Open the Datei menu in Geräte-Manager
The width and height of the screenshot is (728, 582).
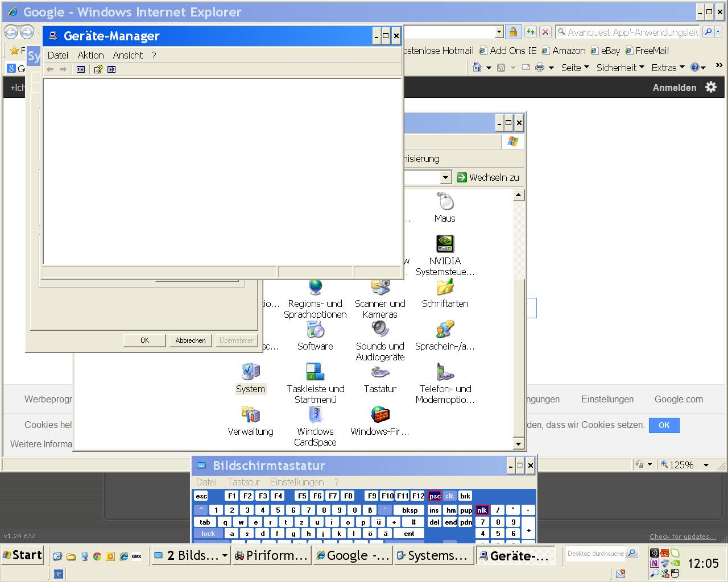[58, 55]
